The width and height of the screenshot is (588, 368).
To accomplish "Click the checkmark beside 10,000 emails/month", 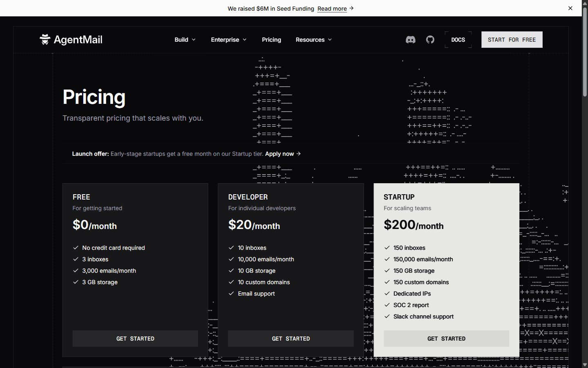I will click(x=231, y=259).
